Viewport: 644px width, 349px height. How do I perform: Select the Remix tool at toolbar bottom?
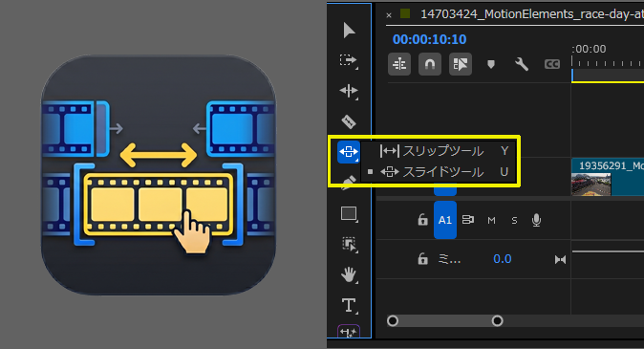(349, 332)
